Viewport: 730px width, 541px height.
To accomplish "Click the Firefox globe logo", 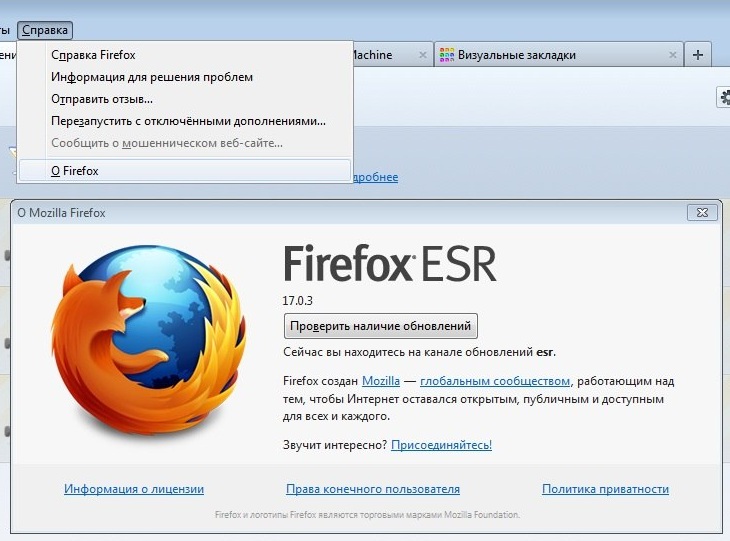I will point(149,340).
